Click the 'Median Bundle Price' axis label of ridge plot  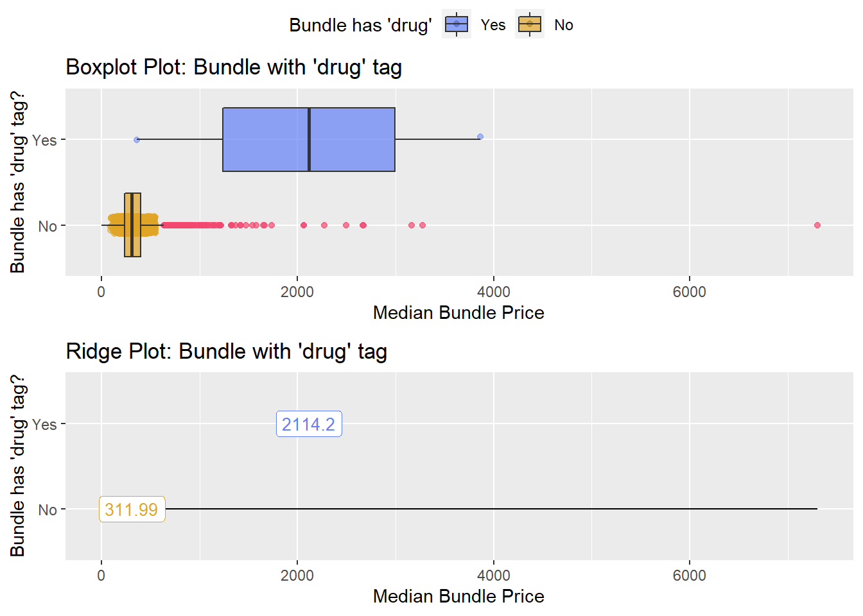coord(458,596)
